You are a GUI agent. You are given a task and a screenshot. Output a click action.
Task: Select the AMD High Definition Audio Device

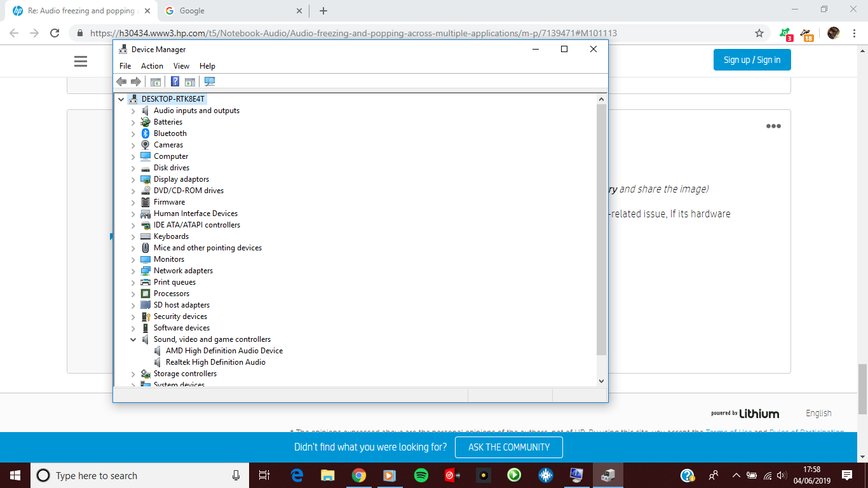point(223,350)
